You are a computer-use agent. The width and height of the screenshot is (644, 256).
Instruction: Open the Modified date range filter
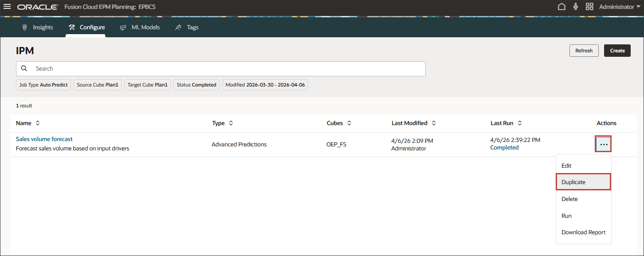tap(265, 85)
